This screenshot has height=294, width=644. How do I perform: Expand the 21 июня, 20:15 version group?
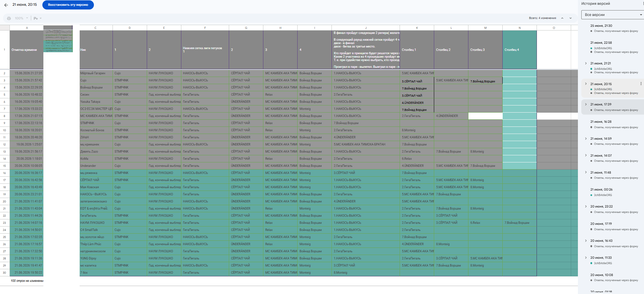point(586,84)
